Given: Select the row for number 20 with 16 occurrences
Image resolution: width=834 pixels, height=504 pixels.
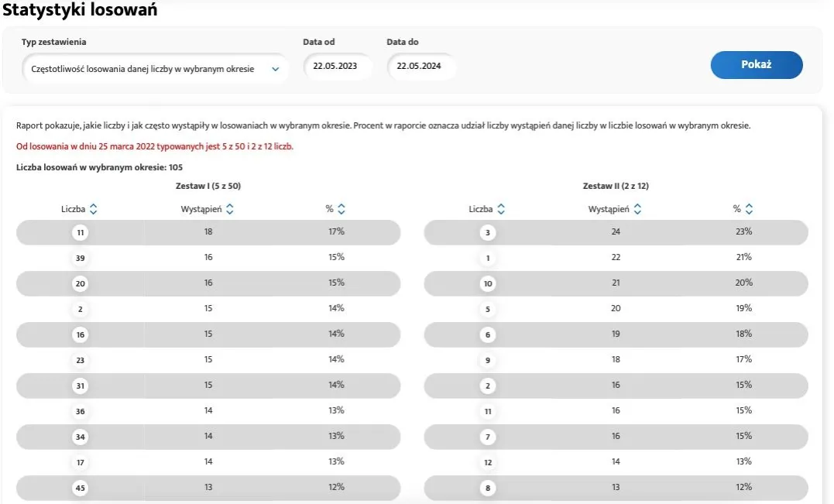Looking at the screenshot, I should pos(208,283).
